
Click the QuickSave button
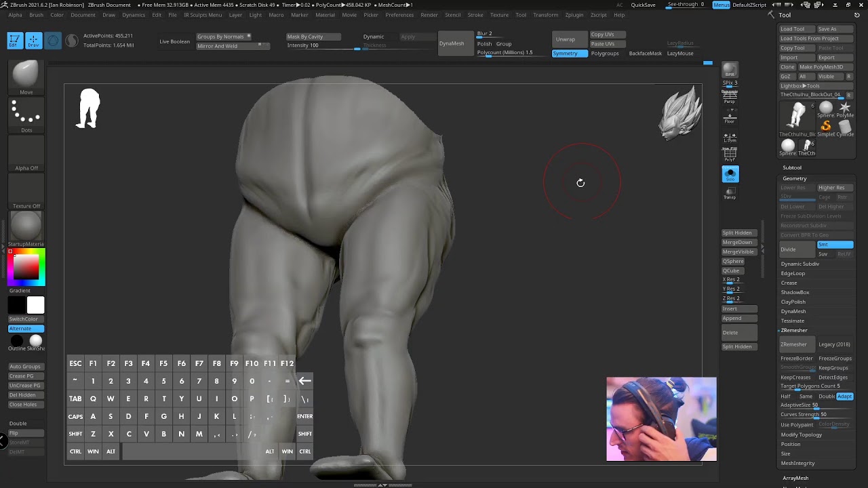click(643, 5)
